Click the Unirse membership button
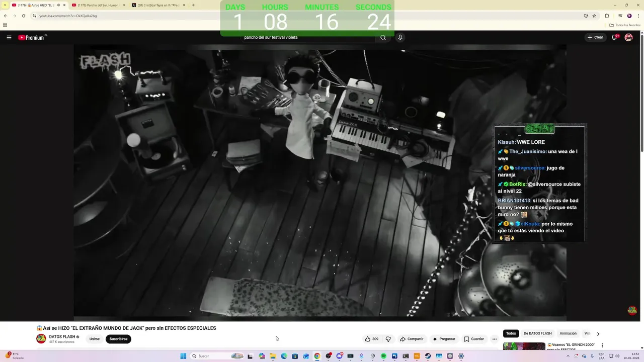The image size is (644, 362). tap(95, 339)
